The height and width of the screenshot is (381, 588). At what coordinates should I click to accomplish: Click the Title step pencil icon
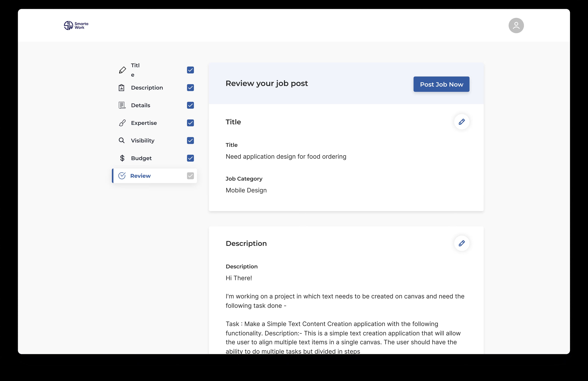click(x=122, y=70)
